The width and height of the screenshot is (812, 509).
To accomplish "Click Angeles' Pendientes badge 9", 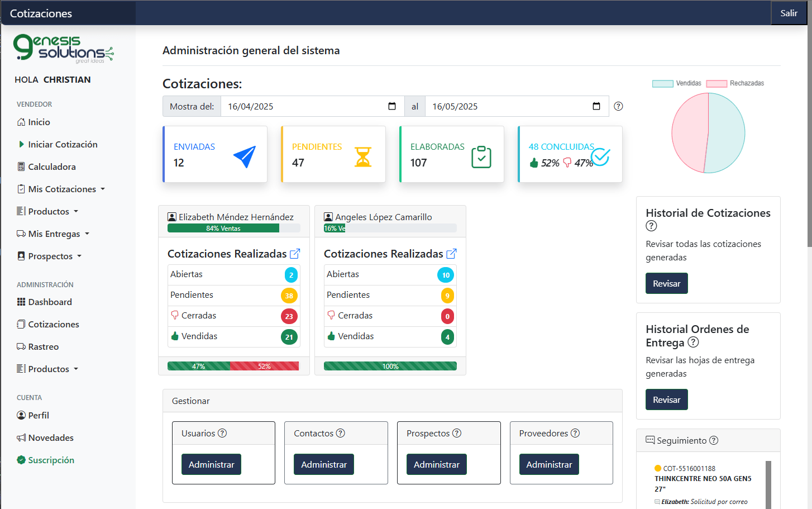I will (447, 296).
